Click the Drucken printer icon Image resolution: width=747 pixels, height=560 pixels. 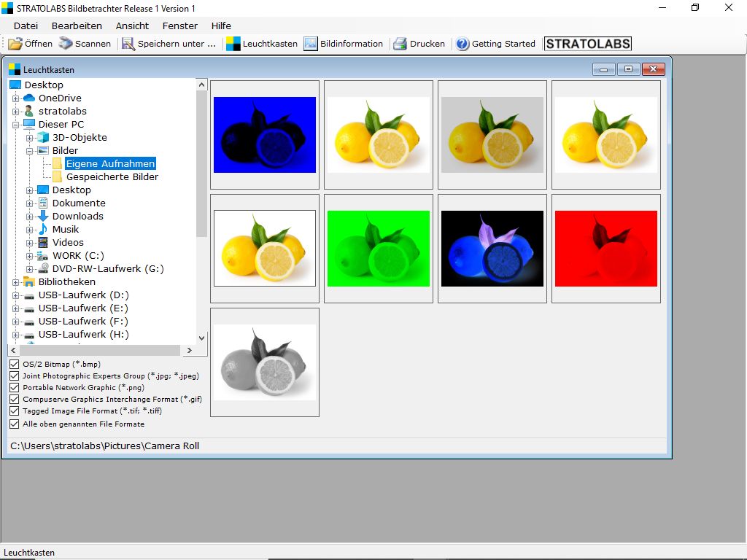400,44
